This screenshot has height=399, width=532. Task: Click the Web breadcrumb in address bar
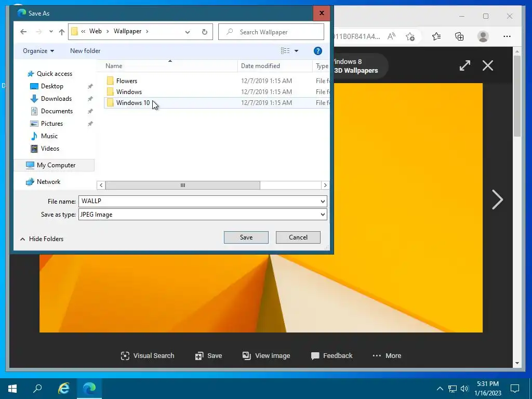pyautogui.click(x=96, y=31)
